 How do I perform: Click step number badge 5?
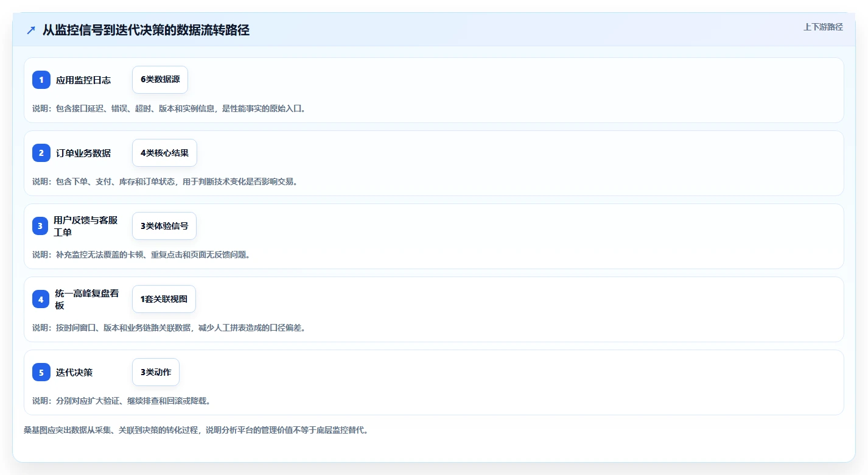pos(41,372)
